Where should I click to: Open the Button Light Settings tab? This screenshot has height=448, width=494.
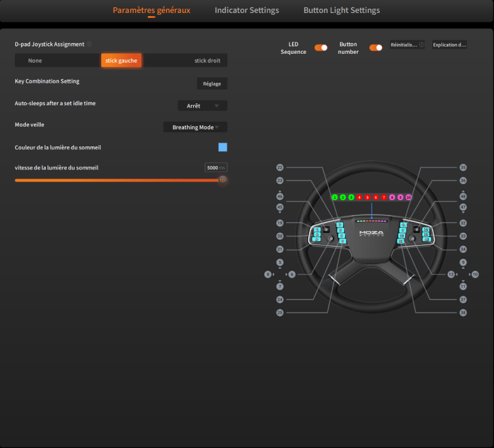tap(341, 11)
